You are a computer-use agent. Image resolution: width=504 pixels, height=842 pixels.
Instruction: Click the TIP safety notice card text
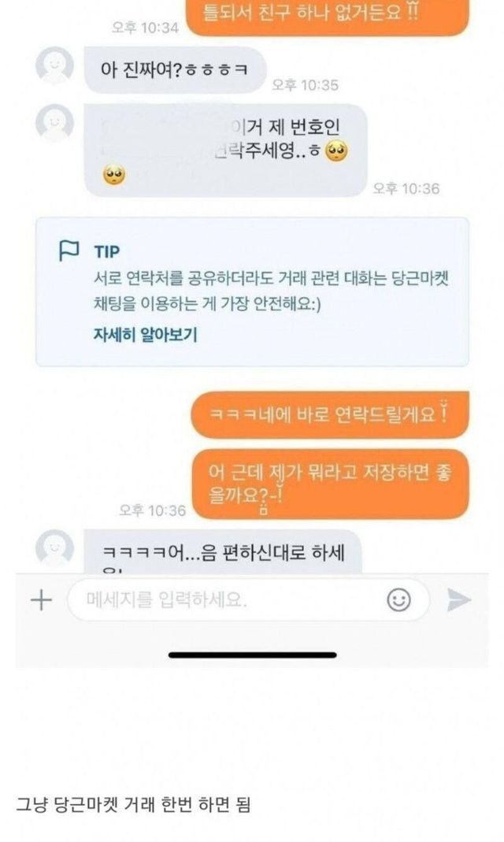pyautogui.click(x=271, y=291)
